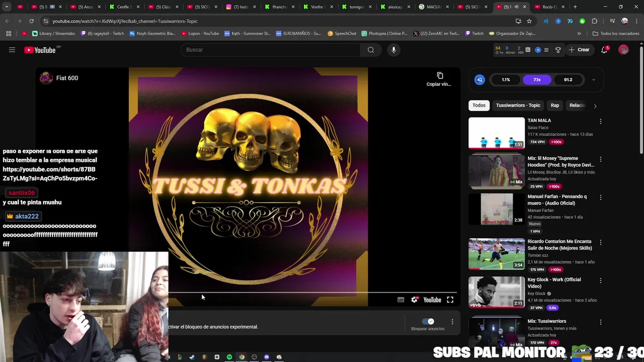Switch to the Instagram browser tab

[240, 7]
